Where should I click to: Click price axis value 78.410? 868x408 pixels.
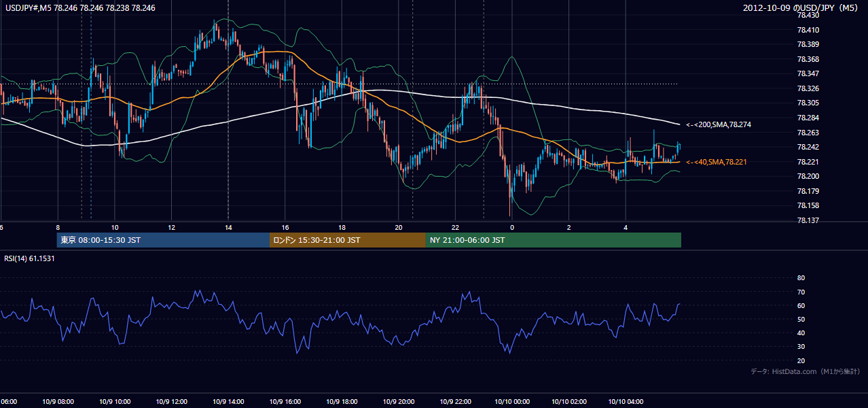809,30
